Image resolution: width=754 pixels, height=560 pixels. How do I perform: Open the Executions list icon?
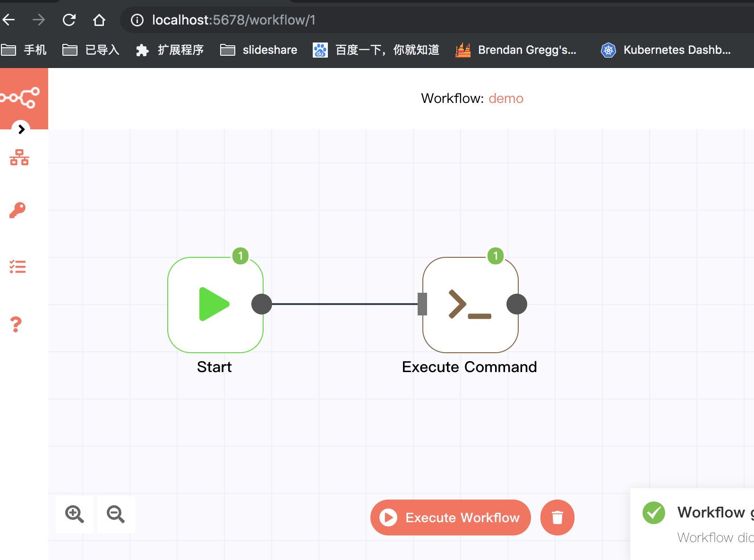coord(18,267)
